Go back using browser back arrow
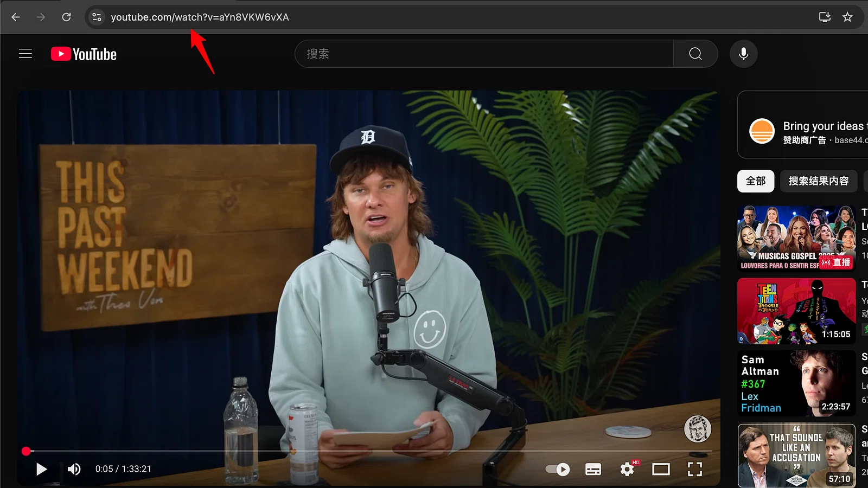The image size is (868, 488). point(16,17)
